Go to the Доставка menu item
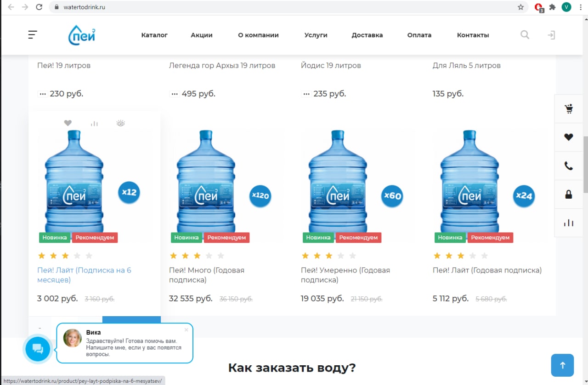 point(367,35)
